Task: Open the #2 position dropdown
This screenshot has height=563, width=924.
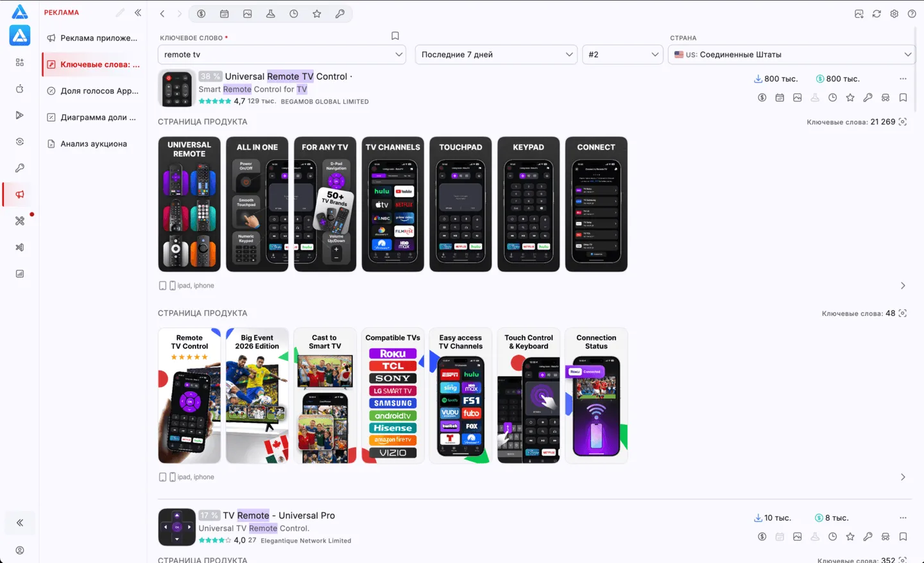Action: 622,55
